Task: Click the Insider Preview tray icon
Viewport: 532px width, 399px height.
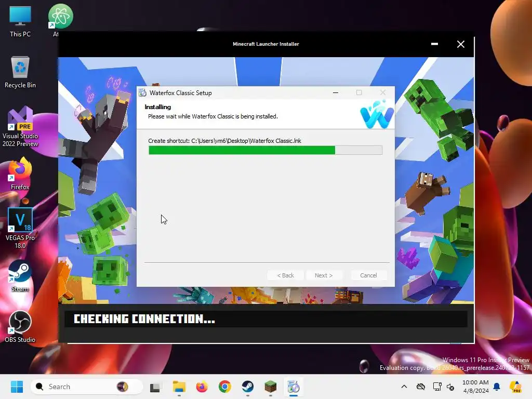Action: point(515,387)
